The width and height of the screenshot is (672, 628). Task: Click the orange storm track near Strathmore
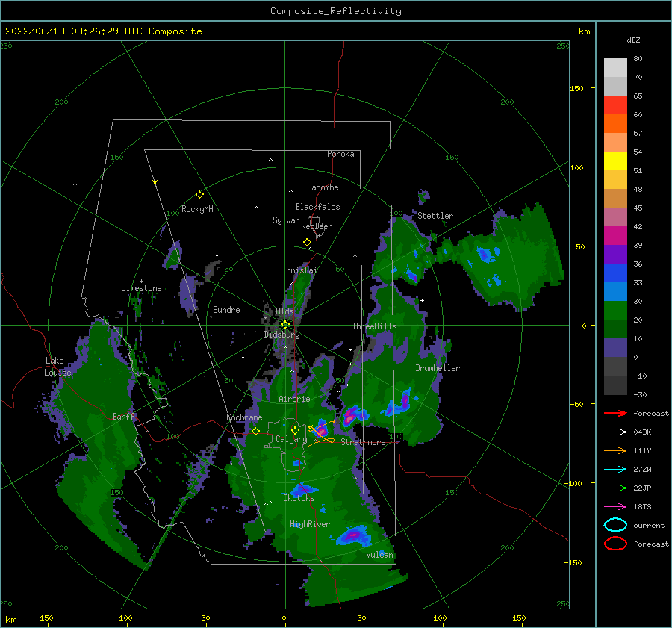coord(321,434)
